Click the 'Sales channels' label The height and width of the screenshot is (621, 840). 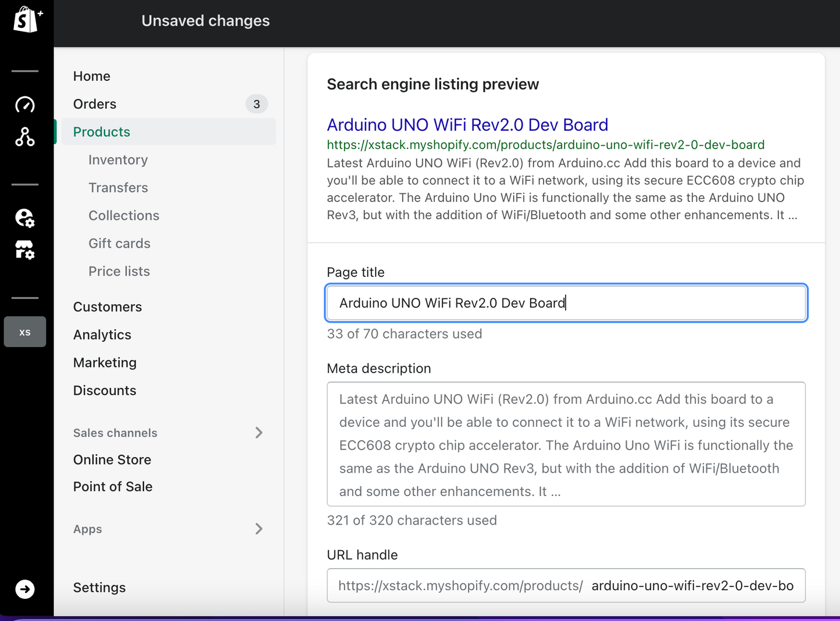[115, 433]
